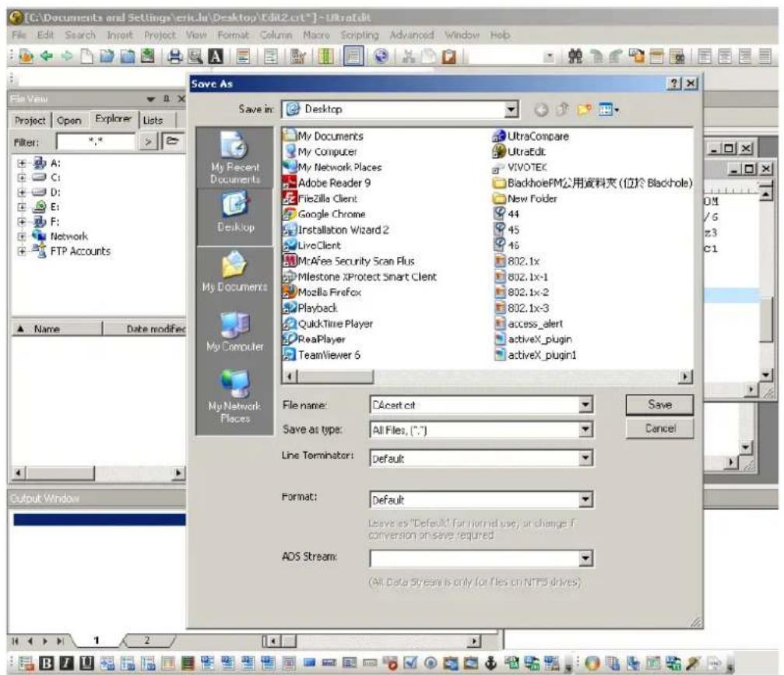Click the Paste clipboard toolbar icon
The height and width of the screenshot is (675, 784).
tap(449, 56)
